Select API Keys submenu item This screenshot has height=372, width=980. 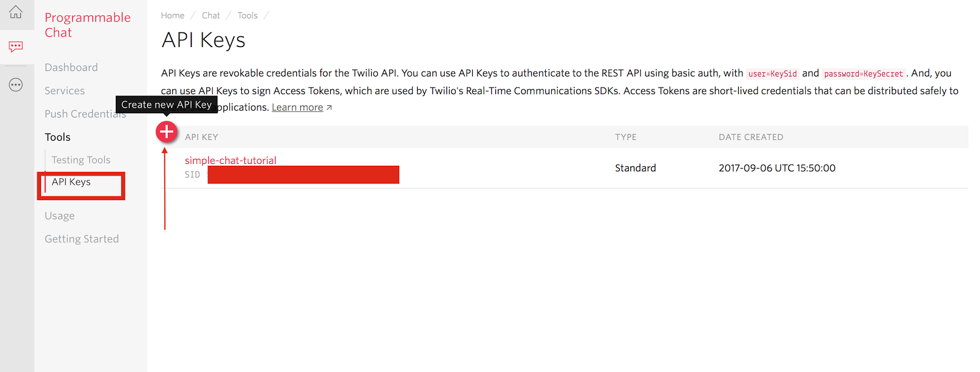pos(71,182)
